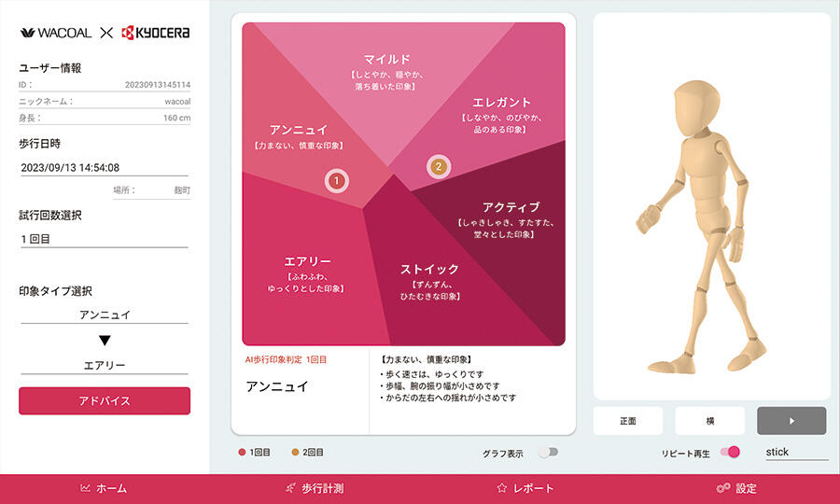This screenshot has width=840, height=504.
Task: Select orange marker 2 on chart
Action: (x=439, y=166)
